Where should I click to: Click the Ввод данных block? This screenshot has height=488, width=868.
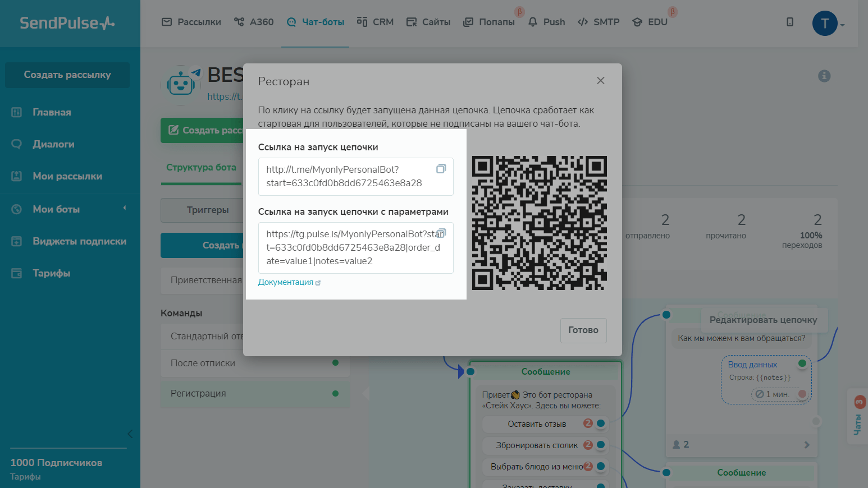click(x=766, y=380)
